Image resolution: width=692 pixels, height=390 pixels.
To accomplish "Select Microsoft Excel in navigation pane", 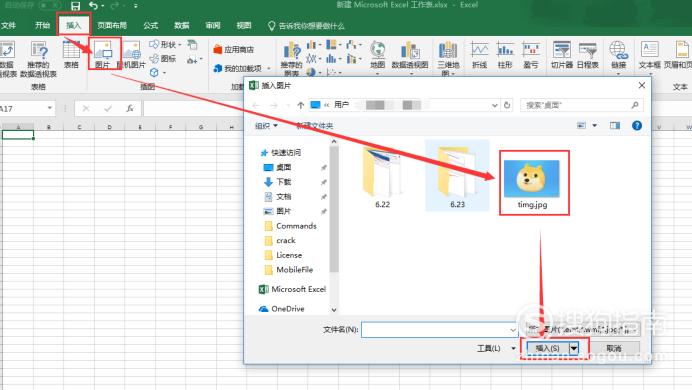I will [292, 289].
